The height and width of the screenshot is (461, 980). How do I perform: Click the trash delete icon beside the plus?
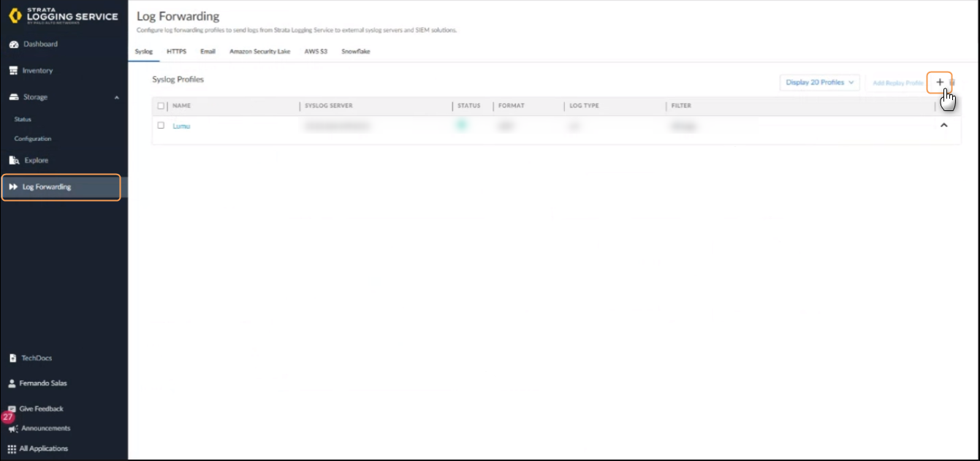click(x=952, y=83)
